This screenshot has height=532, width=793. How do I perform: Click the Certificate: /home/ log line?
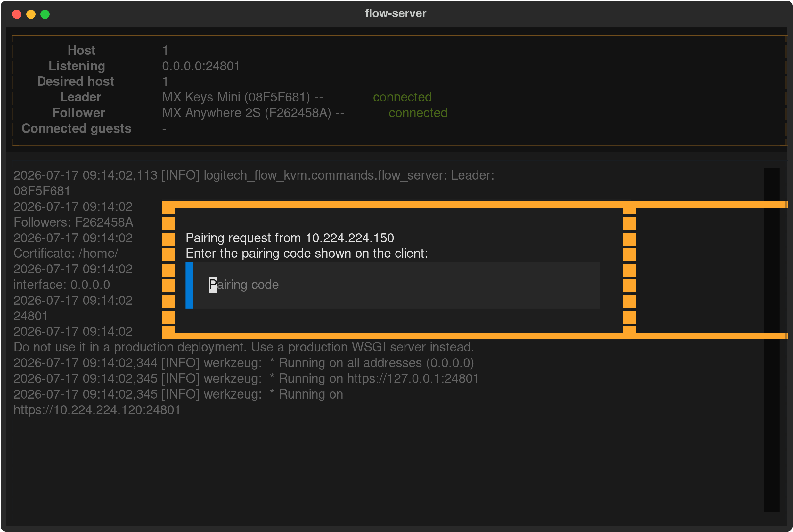coord(66,254)
